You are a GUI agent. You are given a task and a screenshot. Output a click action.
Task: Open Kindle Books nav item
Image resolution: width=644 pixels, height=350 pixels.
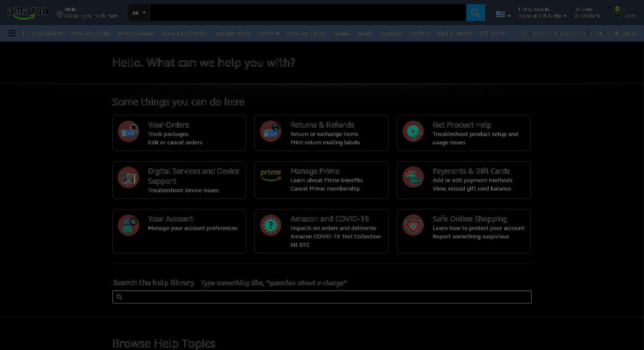(454, 33)
